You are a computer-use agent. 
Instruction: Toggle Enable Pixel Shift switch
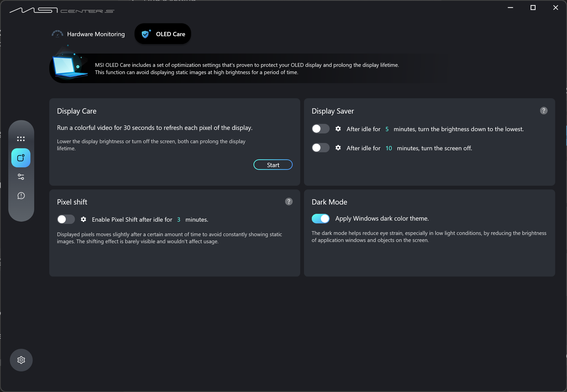coord(66,219)
